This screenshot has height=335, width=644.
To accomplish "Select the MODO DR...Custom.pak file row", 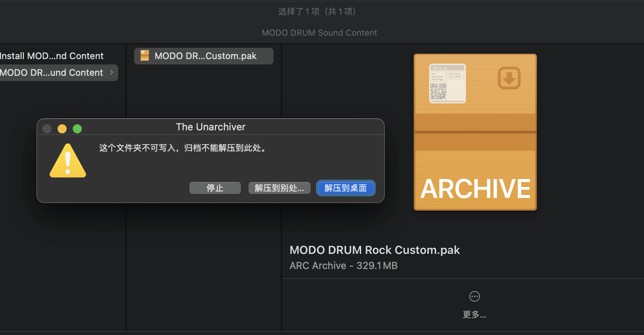I will [204, 56].
